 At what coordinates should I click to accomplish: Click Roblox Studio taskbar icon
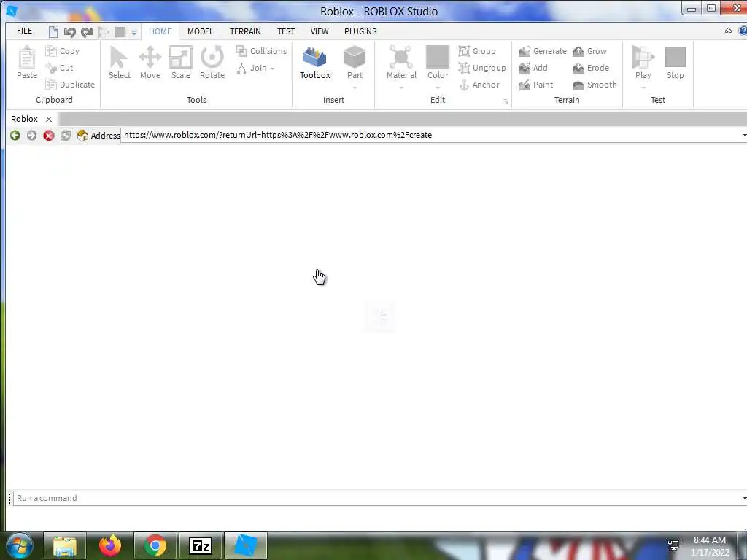pyautogui.click(x=246, y=545)
